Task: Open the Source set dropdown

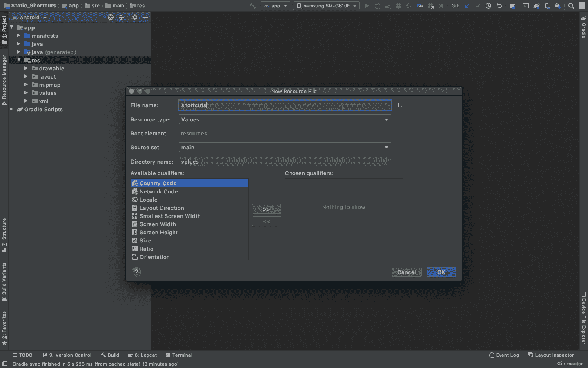Action: pos(285,147)
